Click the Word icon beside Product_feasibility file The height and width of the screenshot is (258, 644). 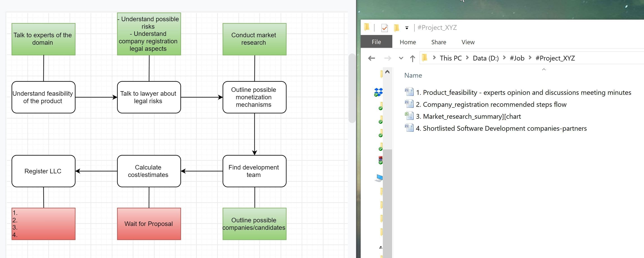pos(410,92)
